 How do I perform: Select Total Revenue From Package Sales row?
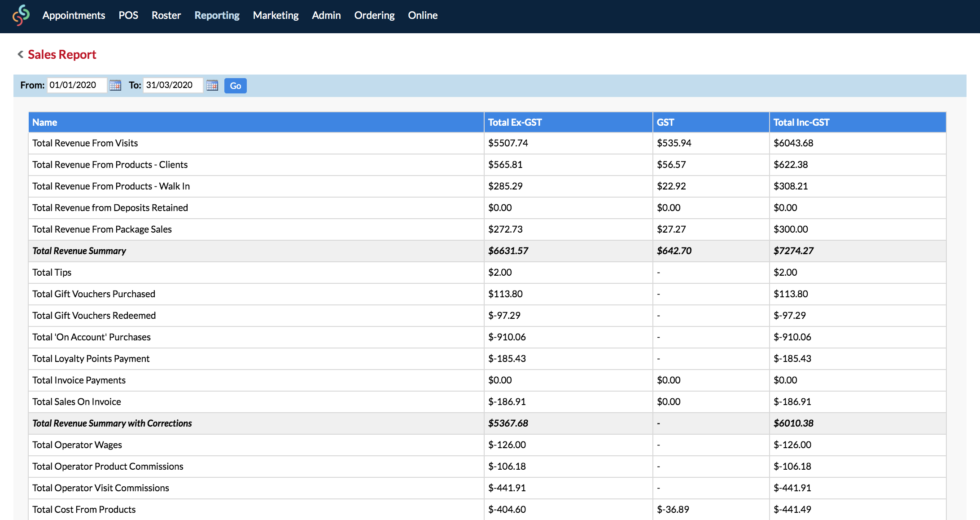487,229
